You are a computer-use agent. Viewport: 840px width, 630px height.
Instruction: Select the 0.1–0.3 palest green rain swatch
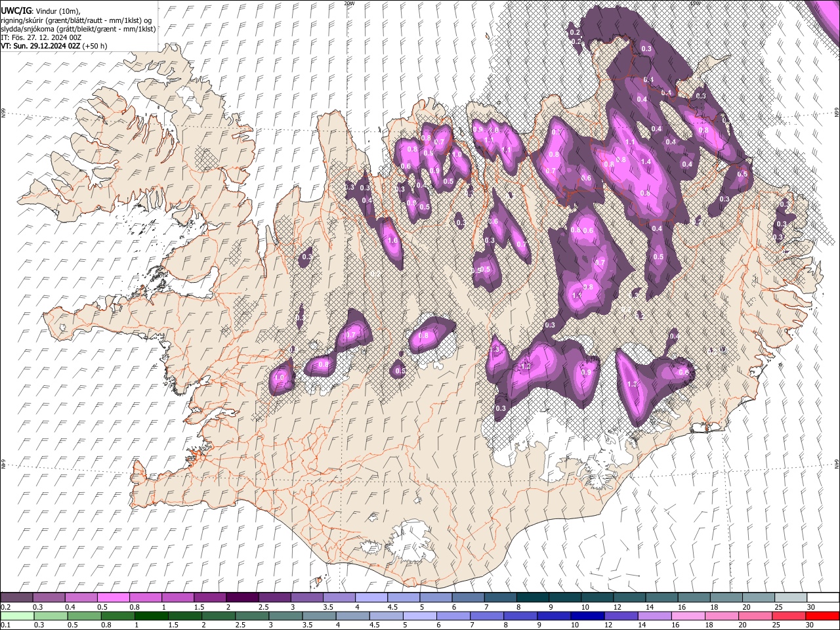(x=17, y=616)
